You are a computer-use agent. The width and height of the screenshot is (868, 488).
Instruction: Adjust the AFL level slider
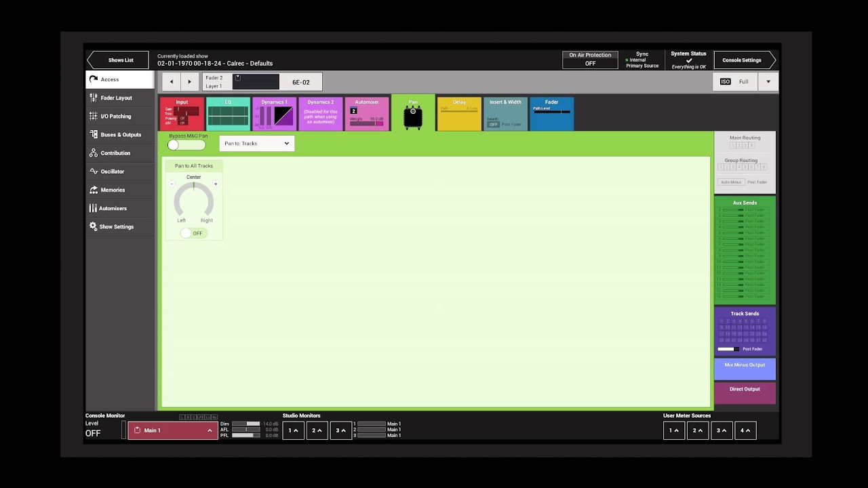click(x=245, y=430)
